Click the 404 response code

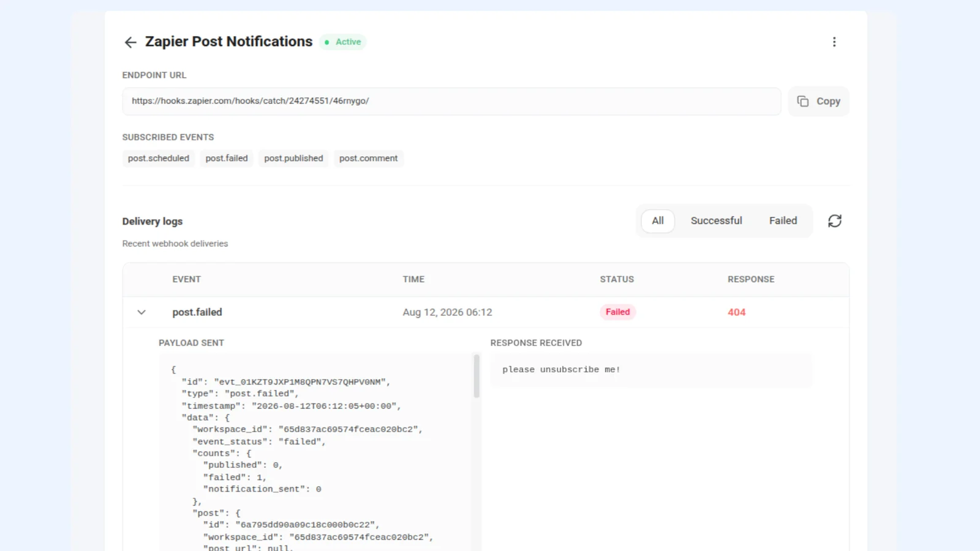coord(736,312)
